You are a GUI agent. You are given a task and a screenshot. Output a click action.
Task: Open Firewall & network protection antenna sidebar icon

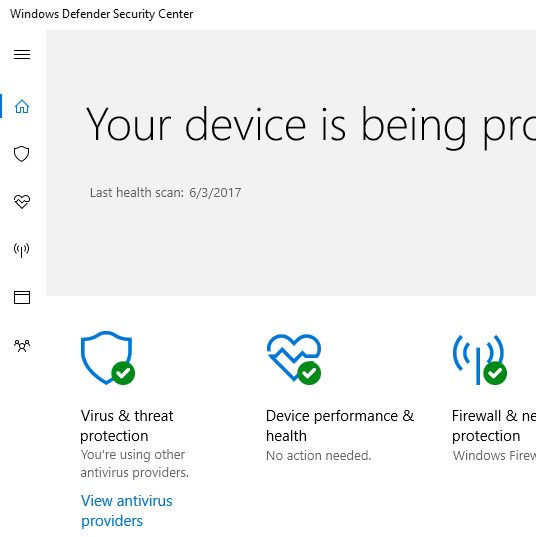click(x=22, y=250)
